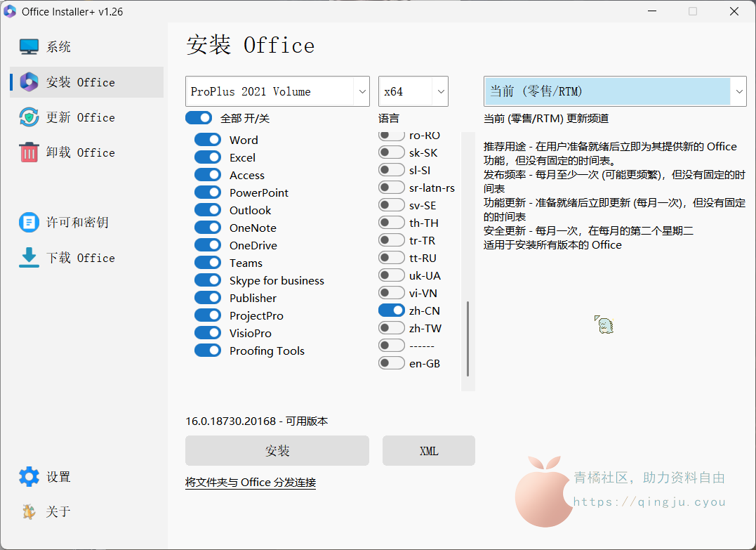Screen dimensions: 756x550
Task: Enable tr-TR language toggle
Action: (x=392, y=240)
